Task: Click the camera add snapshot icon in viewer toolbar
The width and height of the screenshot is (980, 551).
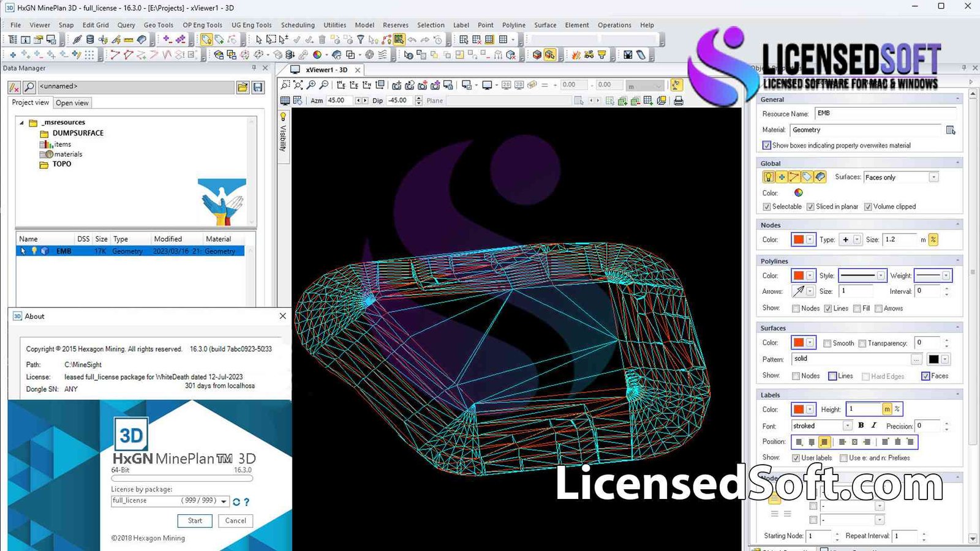Action: pyautogui.click(x=397, y=85)
